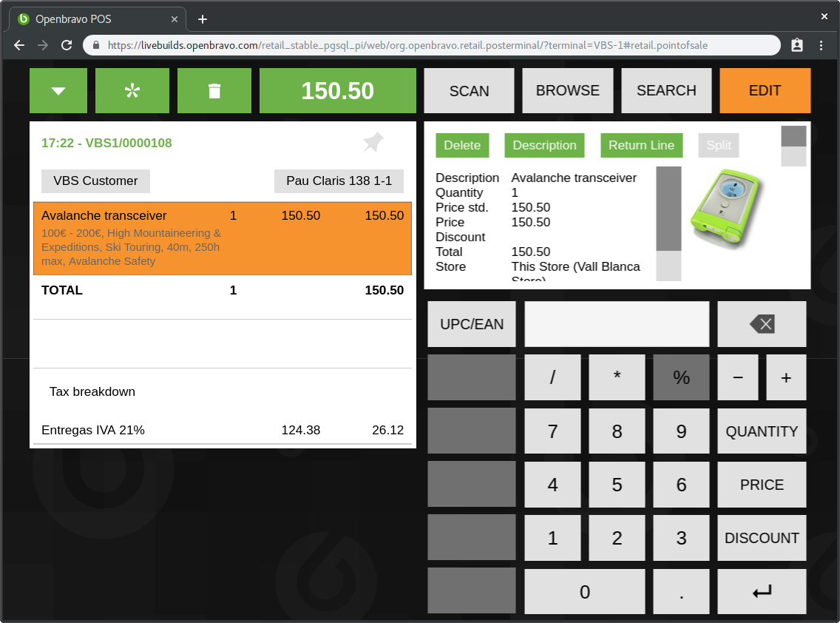This screenshot has width=840, height=623.
Task: Click the asterisk new-ticket button
Action: pyautogui.click(x=132, y=90)
